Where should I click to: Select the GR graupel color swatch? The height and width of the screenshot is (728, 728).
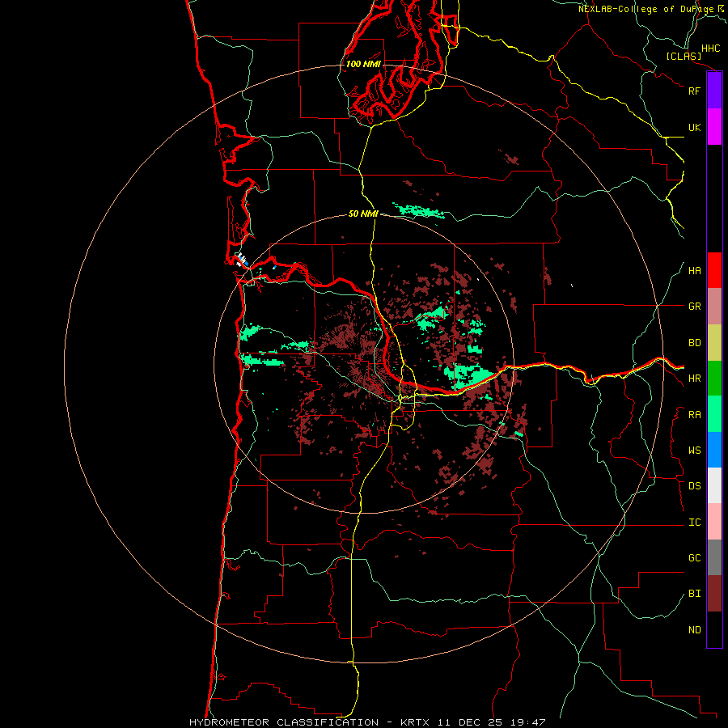(x=714, y=307)
